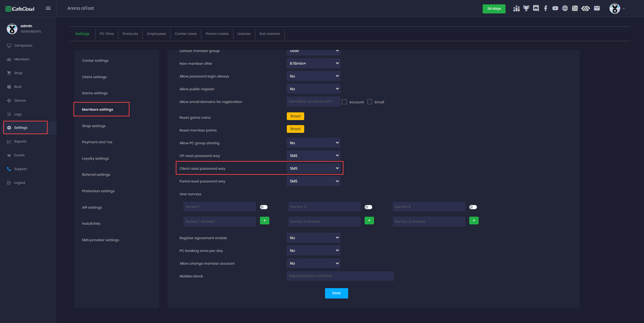Enable the Survey 1 toggle
644x323 pixels.
pyautogui.click(x=264, y=207)
